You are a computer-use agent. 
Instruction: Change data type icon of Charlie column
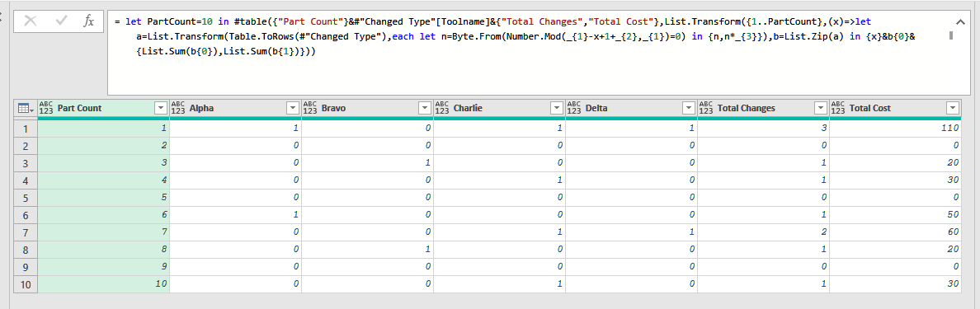point(442,108)
